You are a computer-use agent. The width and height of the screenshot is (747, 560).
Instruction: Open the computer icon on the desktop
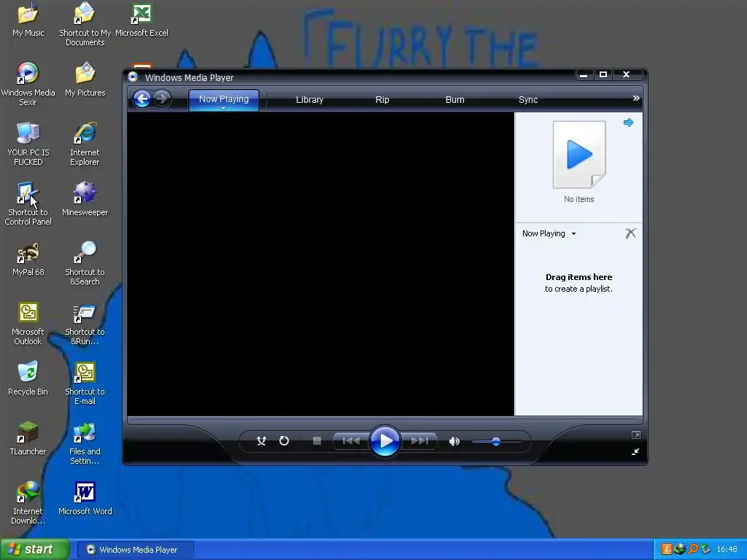coord(28,144)
